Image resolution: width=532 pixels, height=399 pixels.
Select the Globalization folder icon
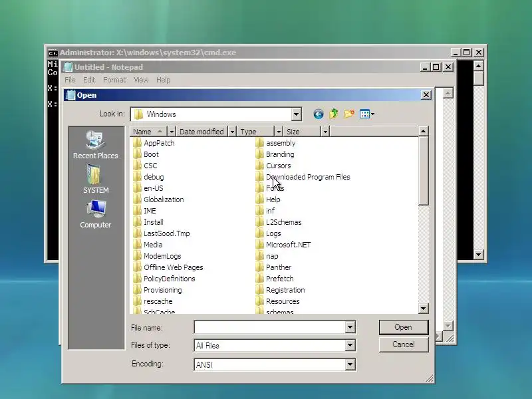[x=137, y=199]
